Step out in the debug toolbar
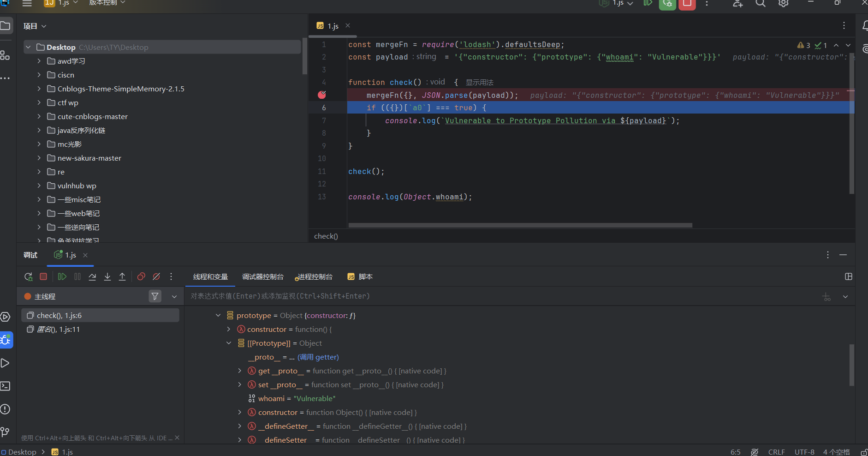Viewport: 868px width, 456px height. click(122, 276)
